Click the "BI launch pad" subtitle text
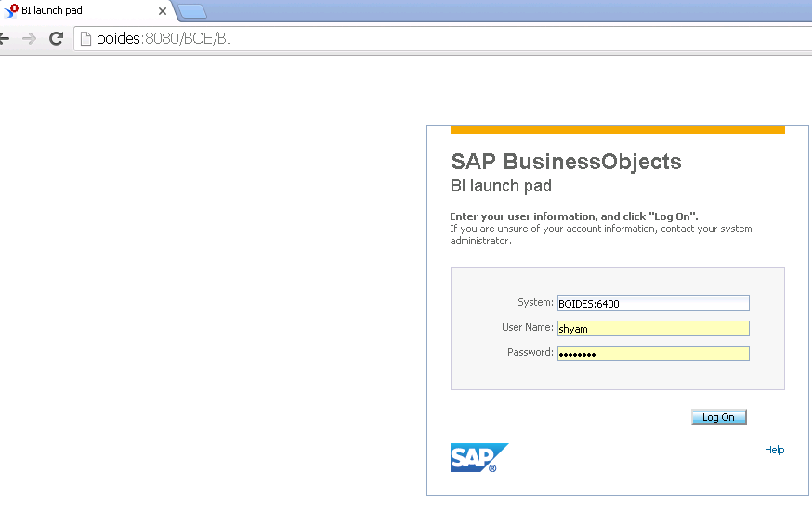Screen dimensions: 812x511 501,186
